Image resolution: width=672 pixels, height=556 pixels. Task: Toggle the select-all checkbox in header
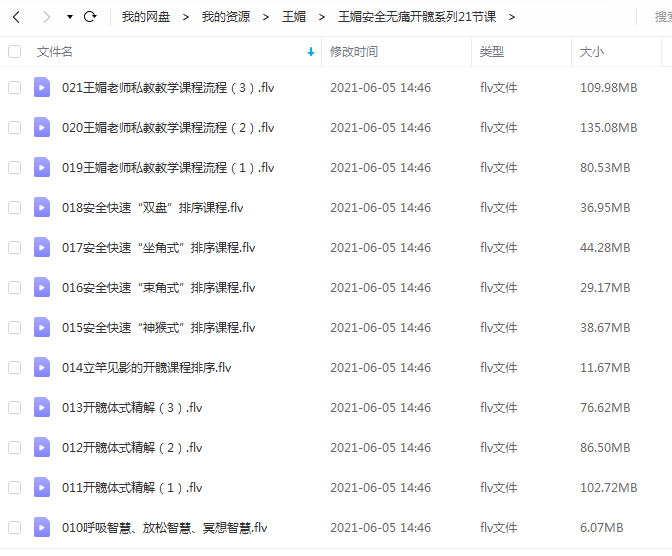[x=15, y=51]
